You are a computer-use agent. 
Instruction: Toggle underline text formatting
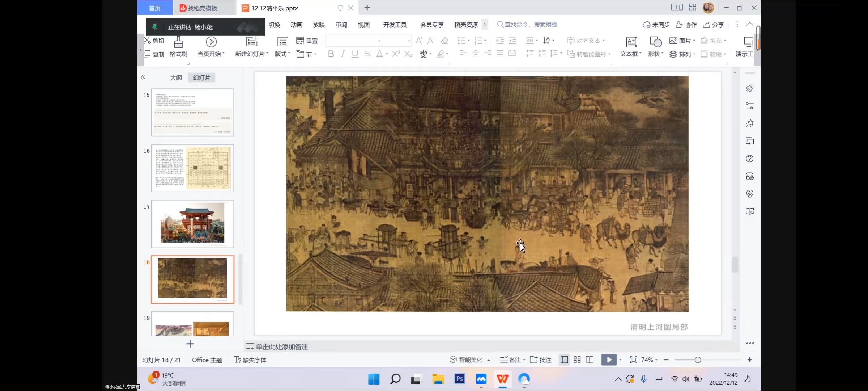click(x=355, y=54)
